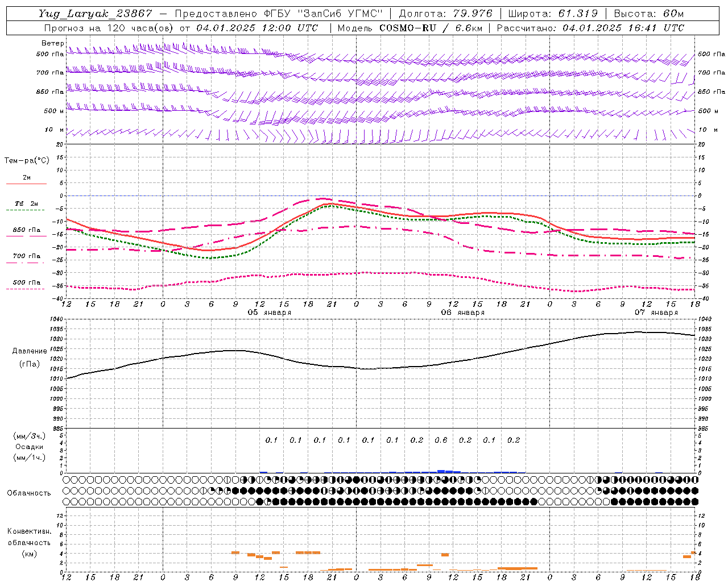728x582 pixels.
Task: Click the 0.6 precipitation value
Action: click(x=441, y=440)
